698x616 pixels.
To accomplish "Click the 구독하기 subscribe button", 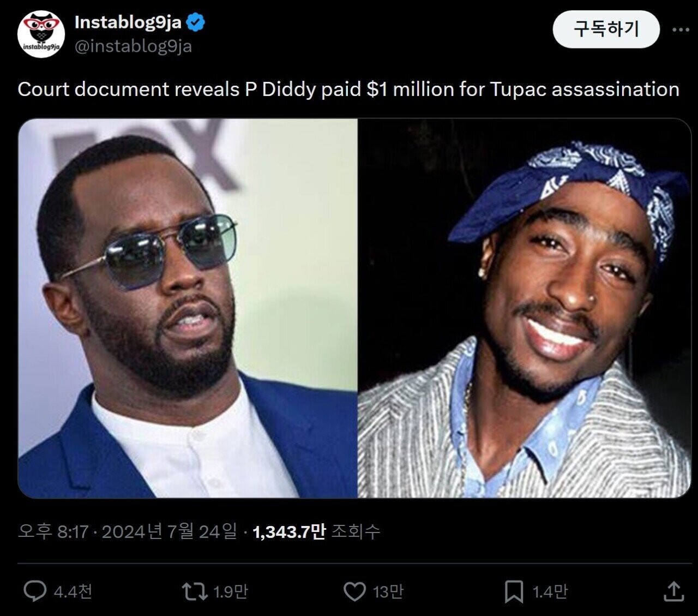I will [606, 28].
